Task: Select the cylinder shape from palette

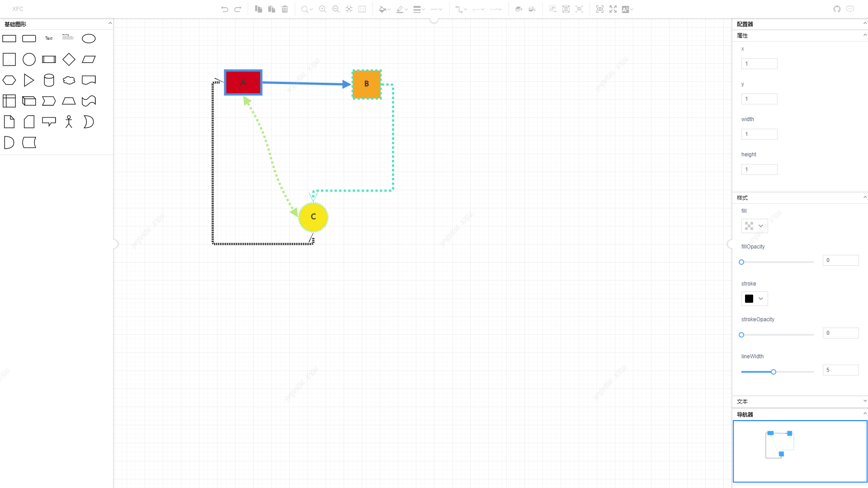Action: [x=49, y=80]
